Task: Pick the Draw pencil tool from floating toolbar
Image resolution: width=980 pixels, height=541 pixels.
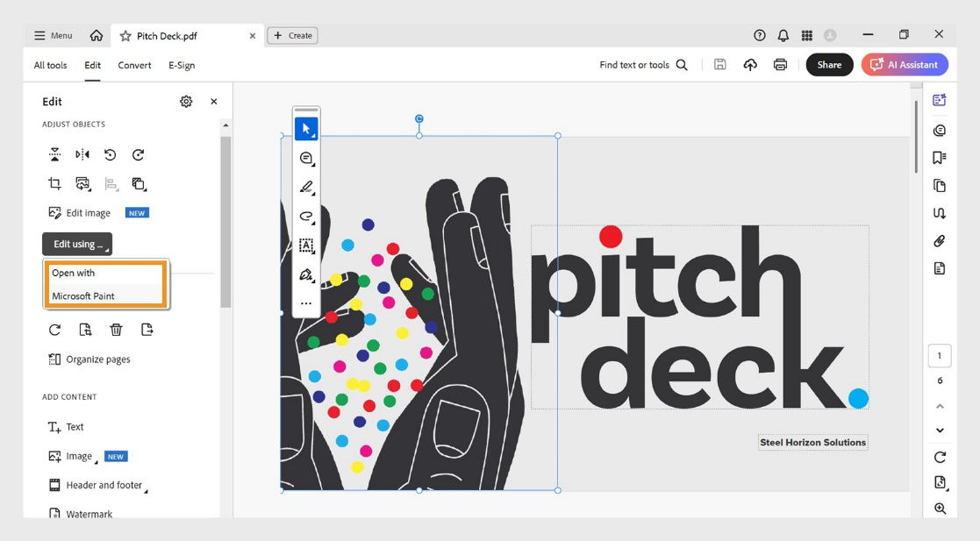Action: (306, 187)
